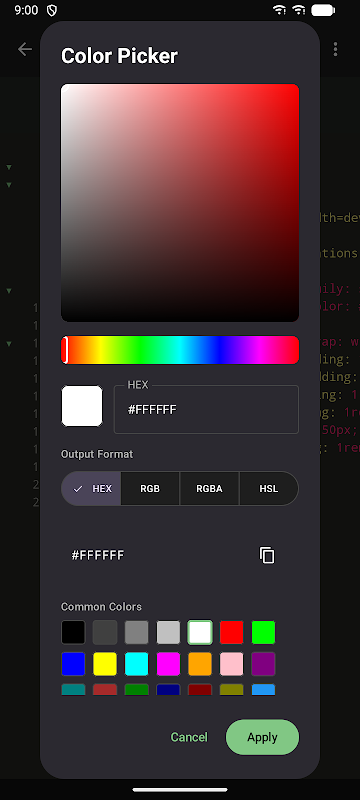Choose the teal common color swatch
Viewport: 360px width, 800px height.
(x=73, y=689)
